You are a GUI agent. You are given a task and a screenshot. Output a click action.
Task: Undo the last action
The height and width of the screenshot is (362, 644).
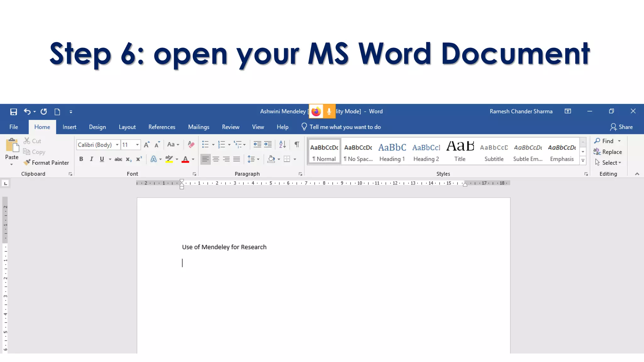point(27,112)
